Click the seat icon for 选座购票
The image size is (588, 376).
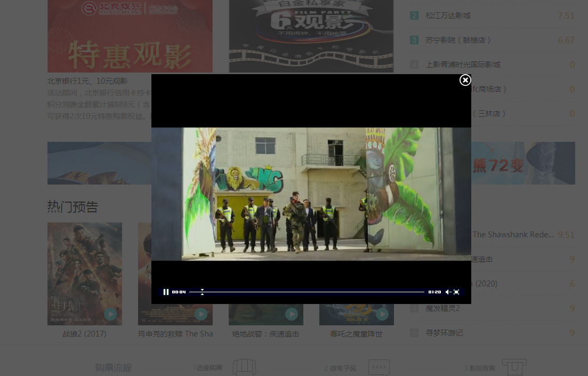point(245,367)
